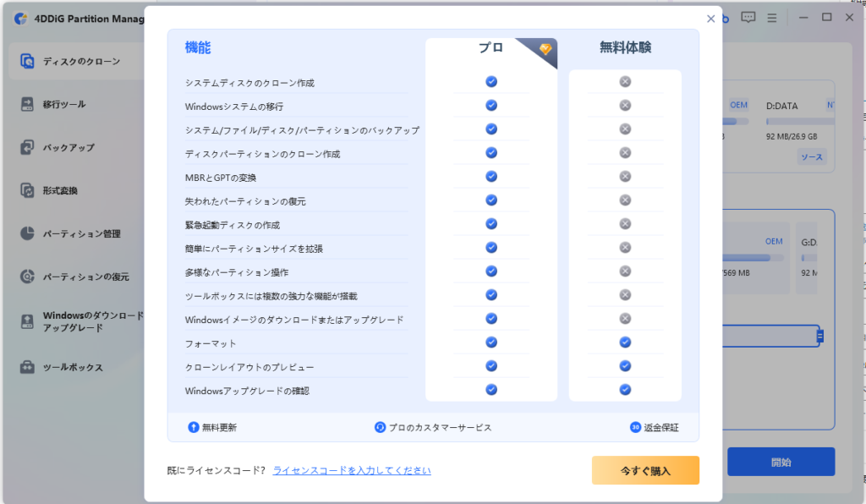The width and height of the screenshot is (866, 504).
Task: Open the Partition Recovery icon (パーティションの復元)
Action: [27, 277]
